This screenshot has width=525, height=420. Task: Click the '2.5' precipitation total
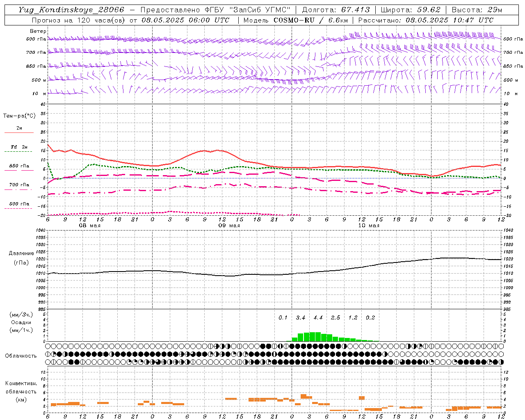pyautogui.click(x=336, y=317)
